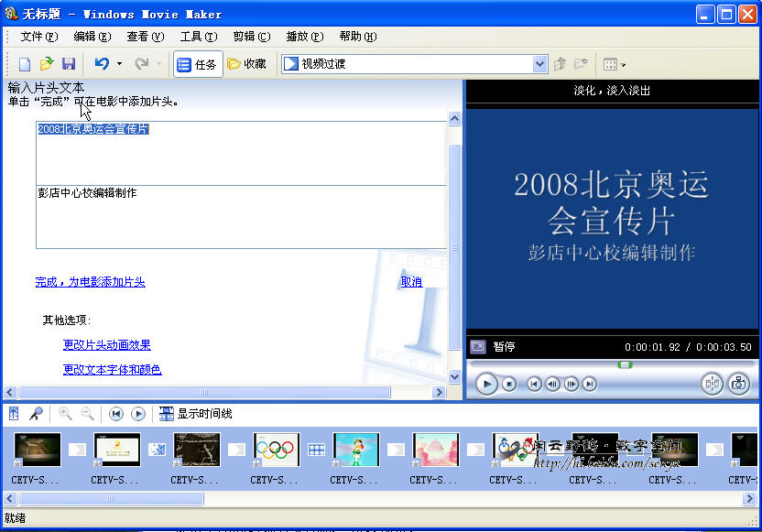
Task: Click the preview seek bar handle
Action: click(x=625, y=364)
